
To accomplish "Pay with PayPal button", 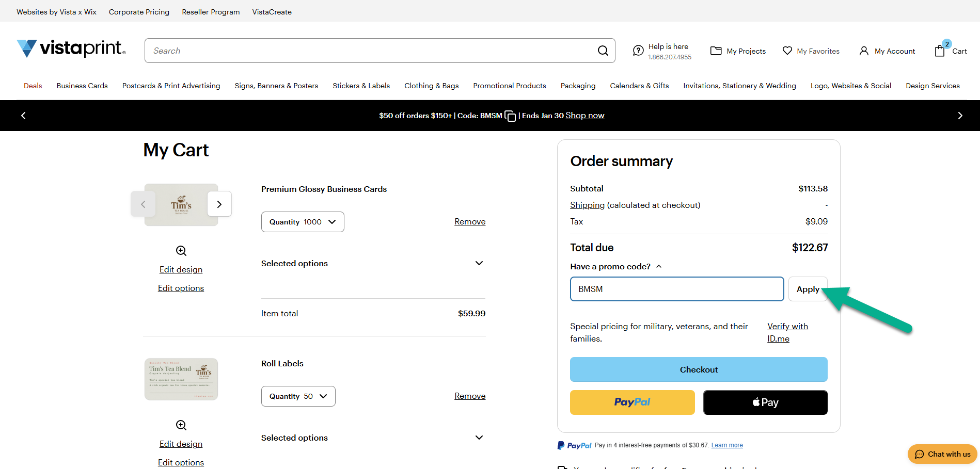I will pyautogui.click(x=633, y=402).
